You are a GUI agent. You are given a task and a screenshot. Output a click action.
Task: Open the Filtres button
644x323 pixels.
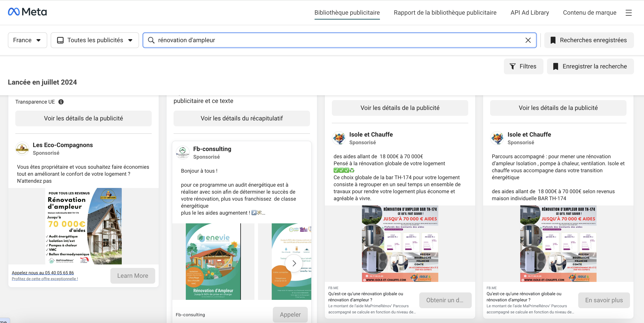524,66
